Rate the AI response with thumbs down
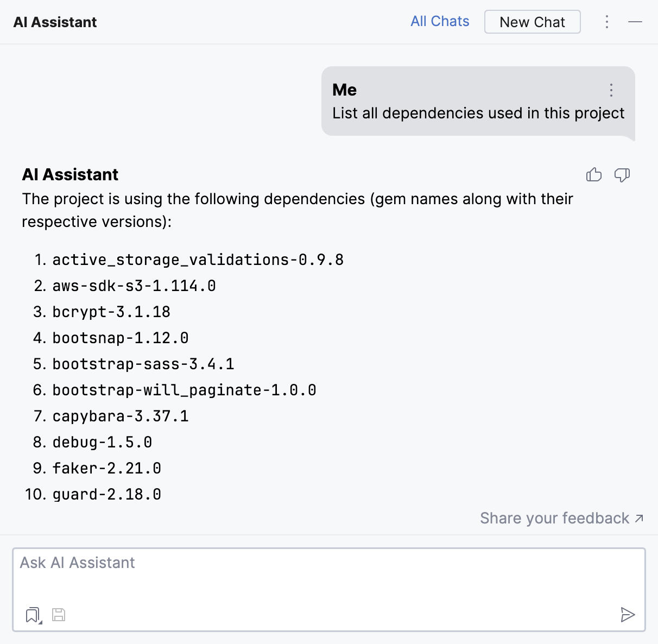Image resolution: width=658 pixels, height=644 pixels. pos(622,175)
